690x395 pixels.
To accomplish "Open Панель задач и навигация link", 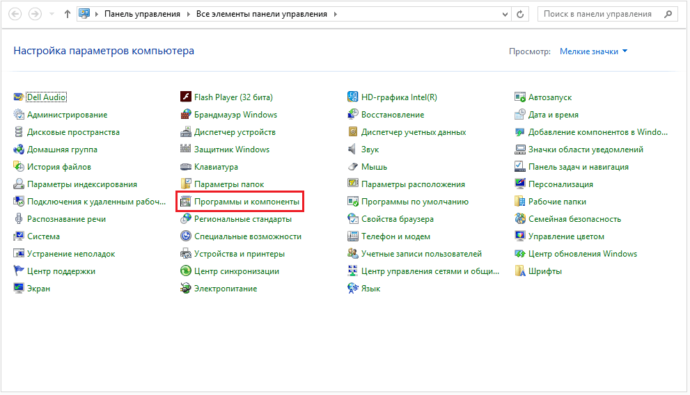I will click(x=578, y=167).
